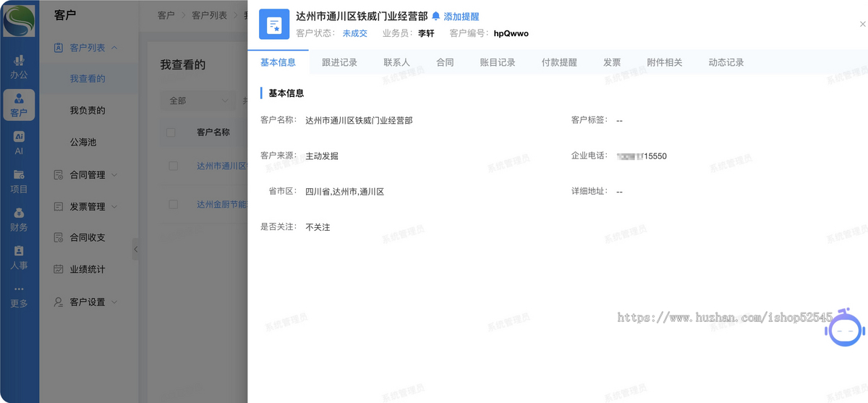Open the 全部 filter dropdown
Screen dimensions: 868x403
197,101
